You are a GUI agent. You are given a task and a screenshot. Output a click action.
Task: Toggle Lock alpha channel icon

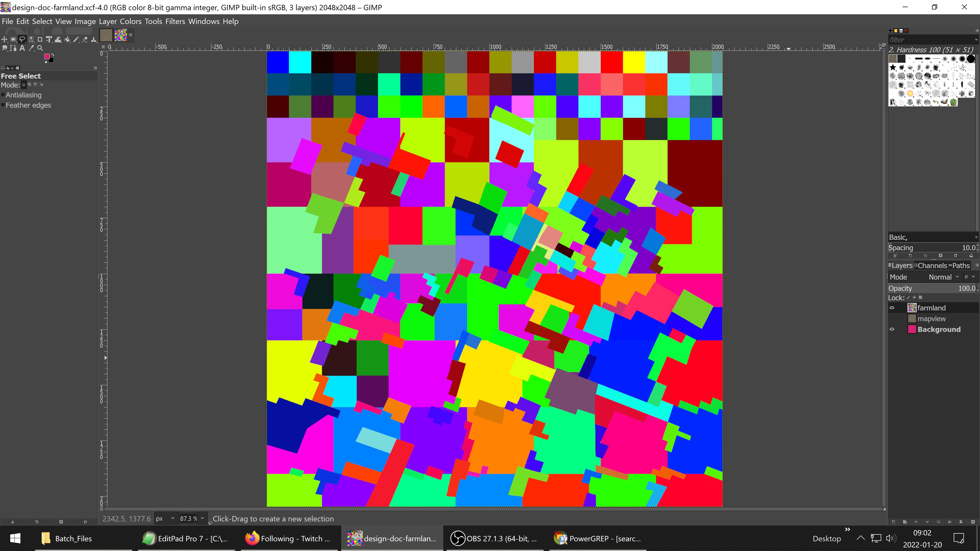coord(921,298)
